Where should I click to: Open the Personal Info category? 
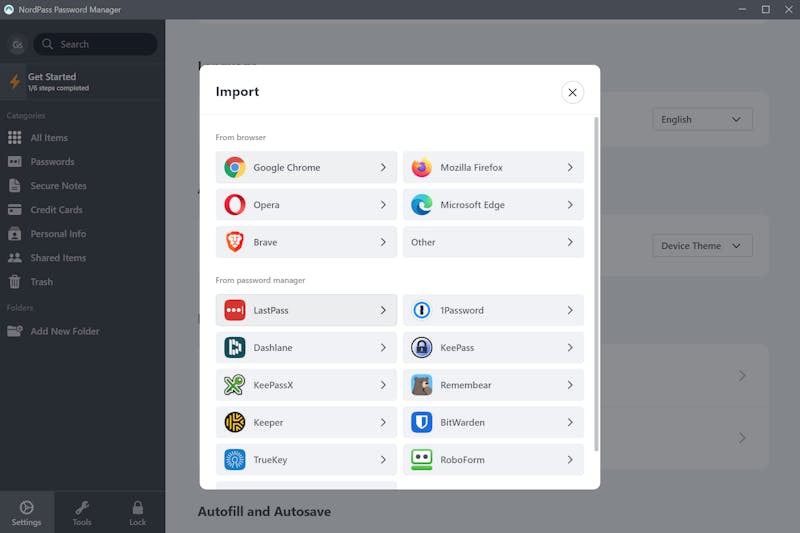[82, 234]
